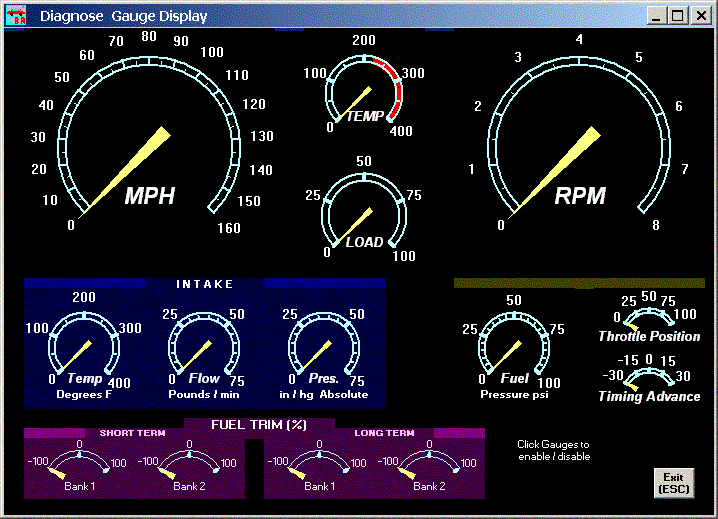Minimize the Diagnose Gauge Display window
Viewport: 718px width, 519px height.
[657, 16]
